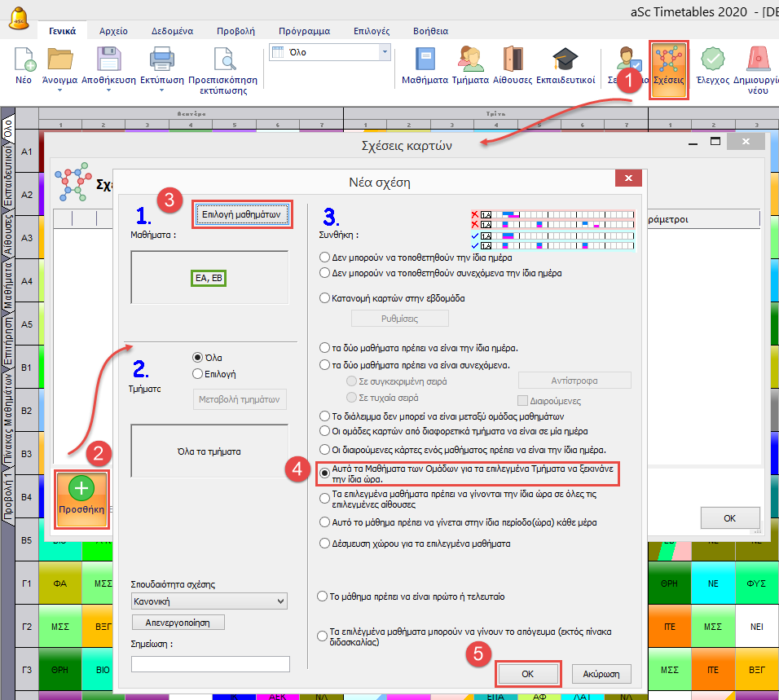The height and width of the screenshot is (700, 779).
Task: Tick the Διαιρούμενες checkbox
Action: [x=522, y=400]
